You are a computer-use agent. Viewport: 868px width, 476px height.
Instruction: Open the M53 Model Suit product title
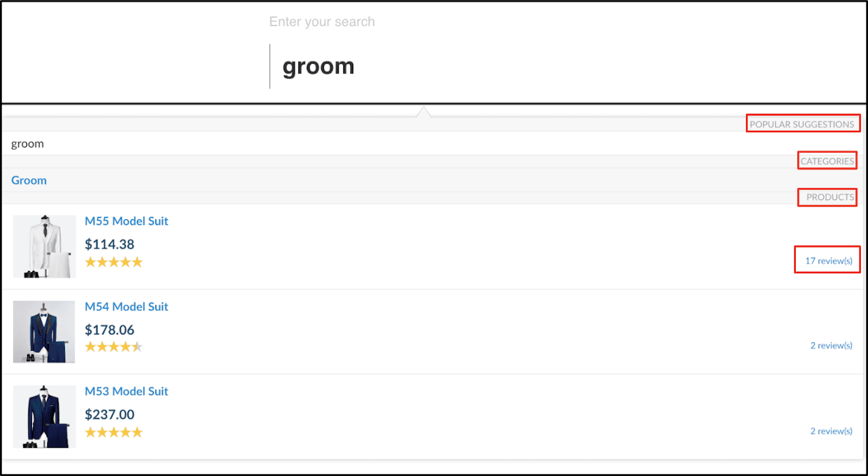coord(126,391)
